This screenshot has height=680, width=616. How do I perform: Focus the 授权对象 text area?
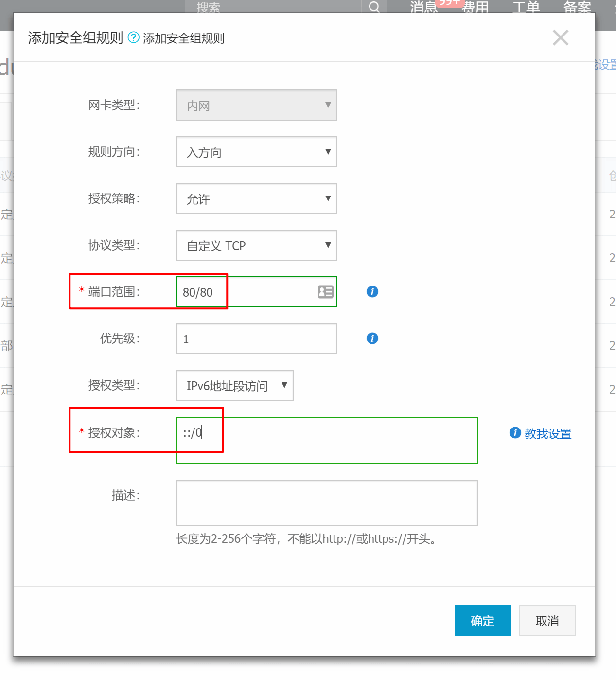(327, 441)
